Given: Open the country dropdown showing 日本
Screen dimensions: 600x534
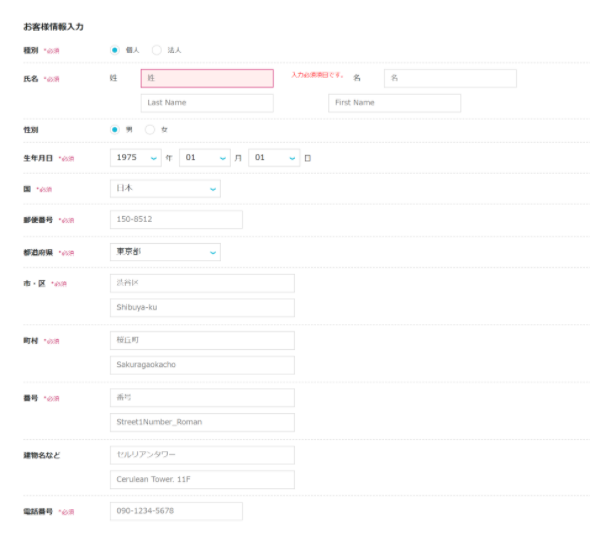Looking at the screenshot, I should click(164, 188).
